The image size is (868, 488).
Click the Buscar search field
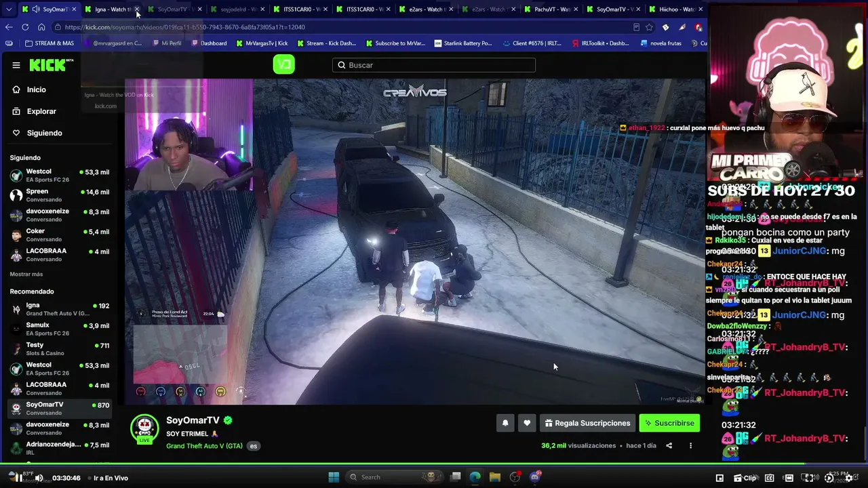(434, 65)
